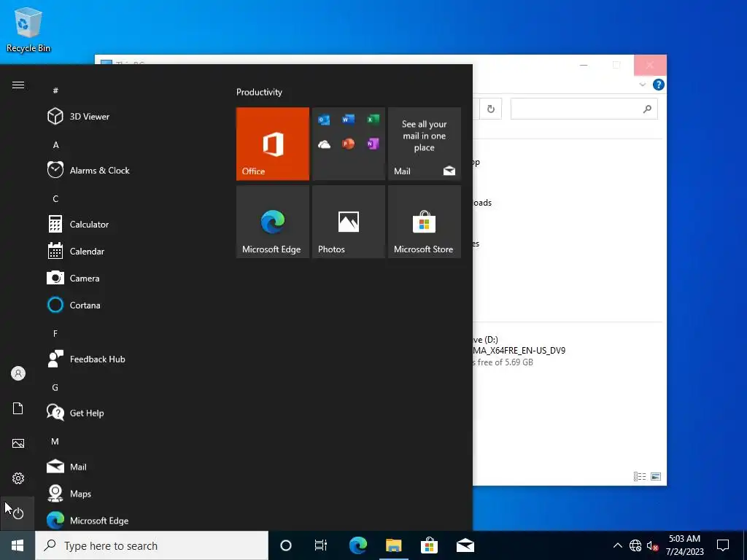Image resolution: width=747 pixels, height=560 pixels.
Task: Click the search magnifier in File Explorer
Action: tap(647, 109)
